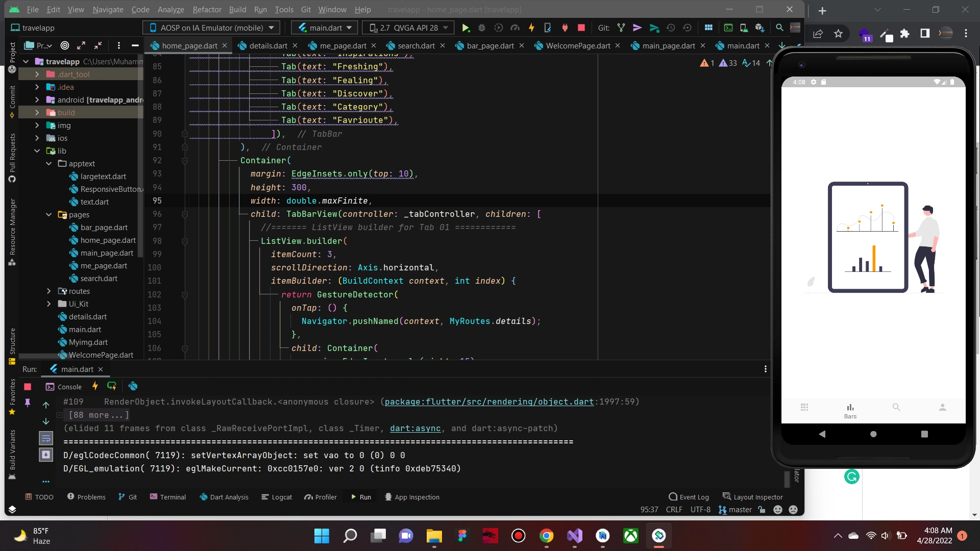
Task: Open Search Everywhere magnifier icon
Action: click(x=779, y=28)
